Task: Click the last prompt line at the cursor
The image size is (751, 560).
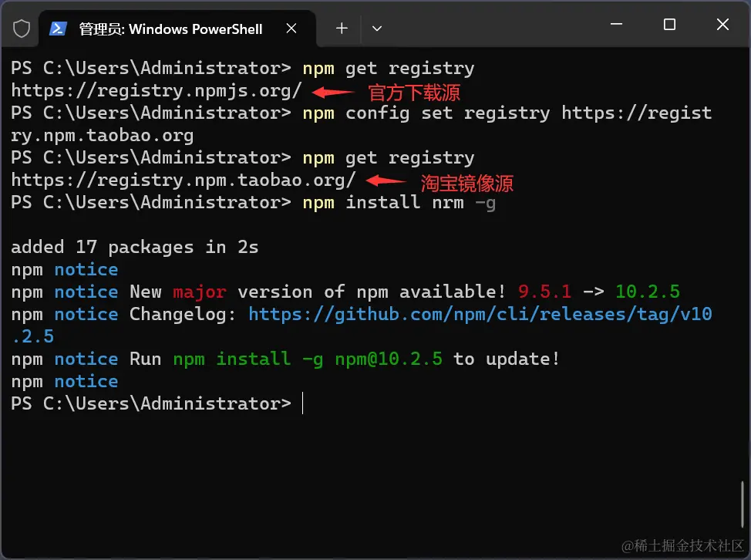Action: [x=157, y=403]
